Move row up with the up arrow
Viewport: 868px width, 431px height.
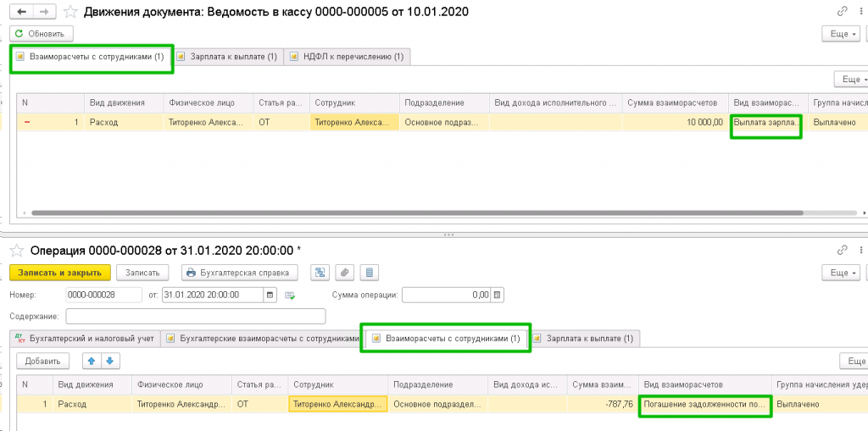(x=91, y=361)
